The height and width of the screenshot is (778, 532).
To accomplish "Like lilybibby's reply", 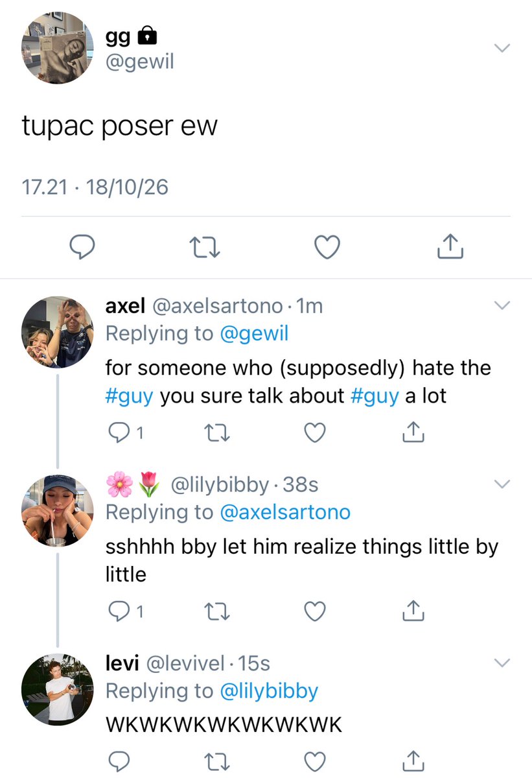I will click(315, 611).
